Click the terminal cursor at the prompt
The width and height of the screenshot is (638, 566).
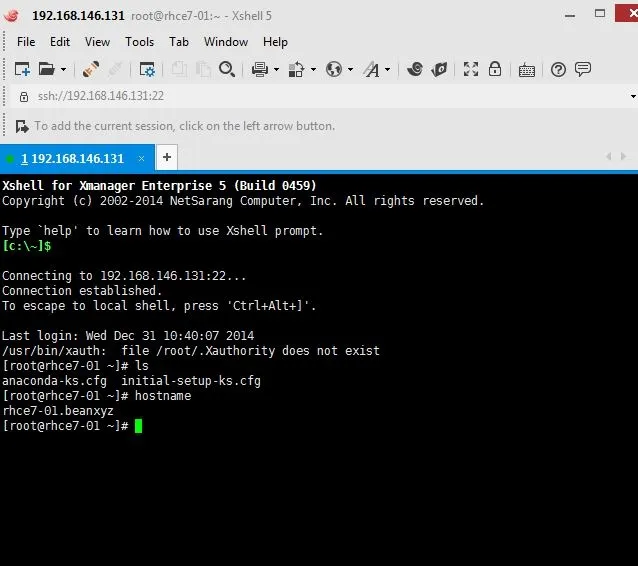point(138,426)
